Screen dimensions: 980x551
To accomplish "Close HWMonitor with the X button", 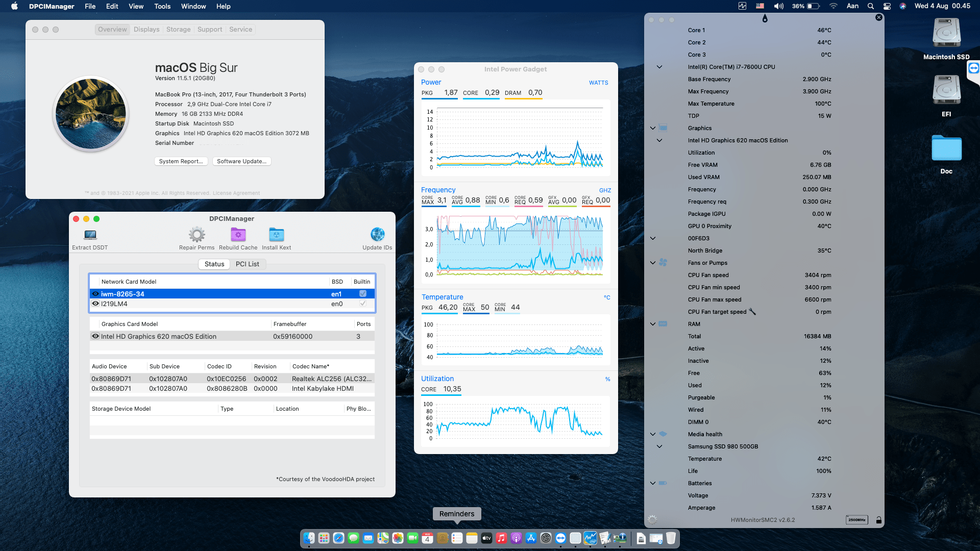I will coord(879,17).
